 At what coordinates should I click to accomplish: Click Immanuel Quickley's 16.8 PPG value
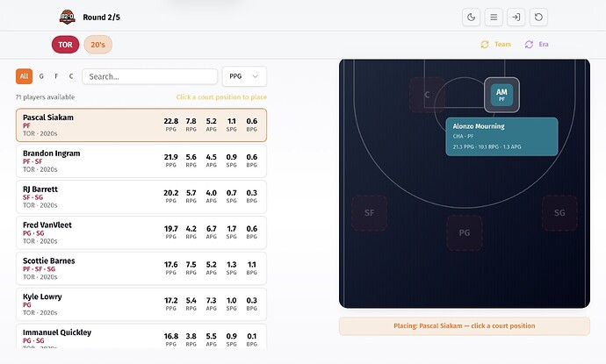click(x=171, y=337)
